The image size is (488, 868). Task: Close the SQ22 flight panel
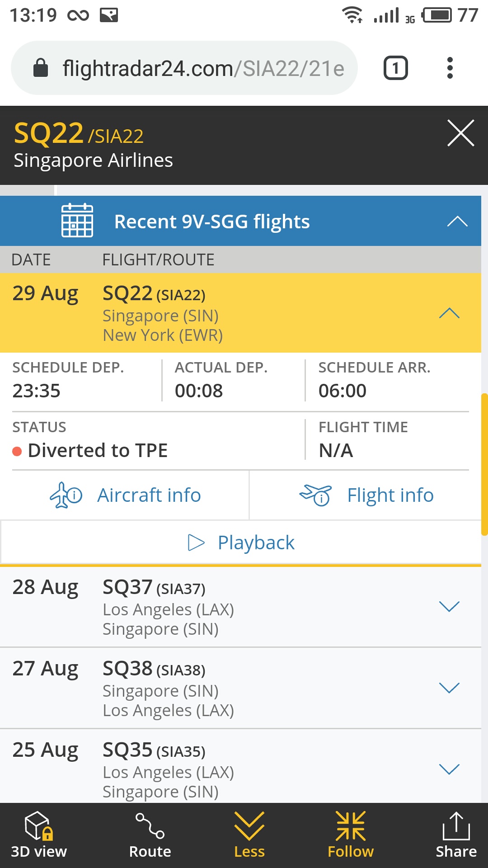(460, 133)
